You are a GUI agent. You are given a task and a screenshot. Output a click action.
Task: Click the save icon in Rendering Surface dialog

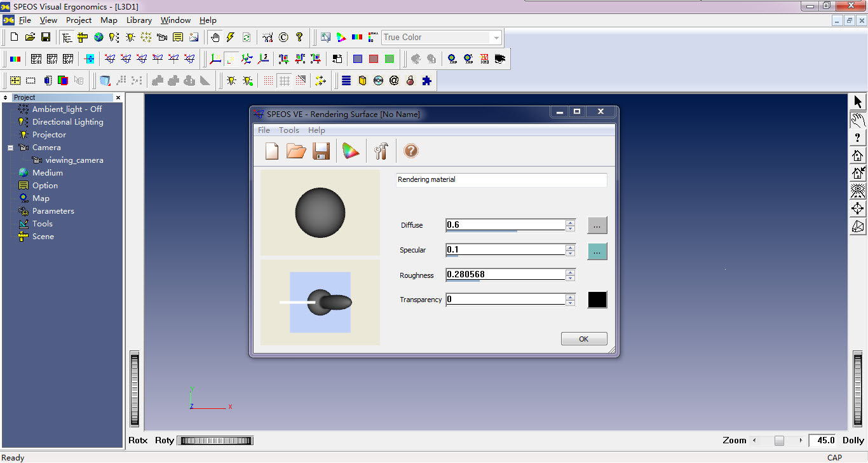point(321,151)
